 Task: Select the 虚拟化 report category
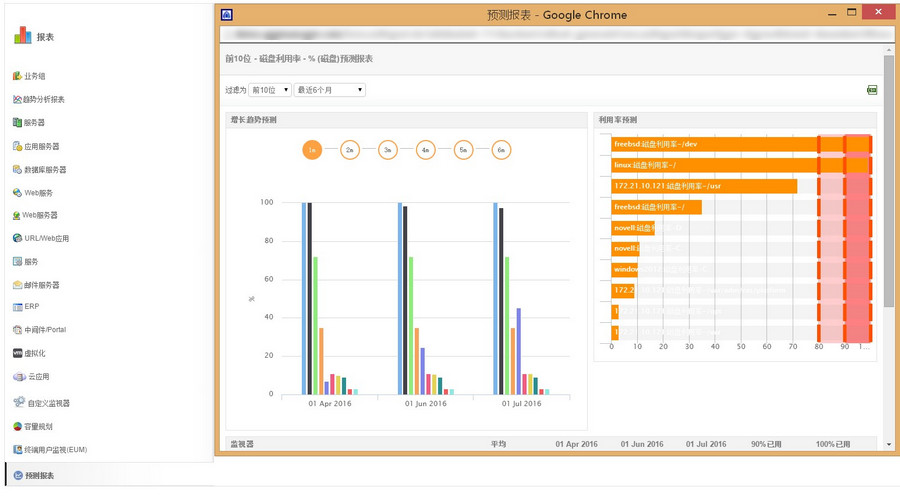[x=35, y=353]
